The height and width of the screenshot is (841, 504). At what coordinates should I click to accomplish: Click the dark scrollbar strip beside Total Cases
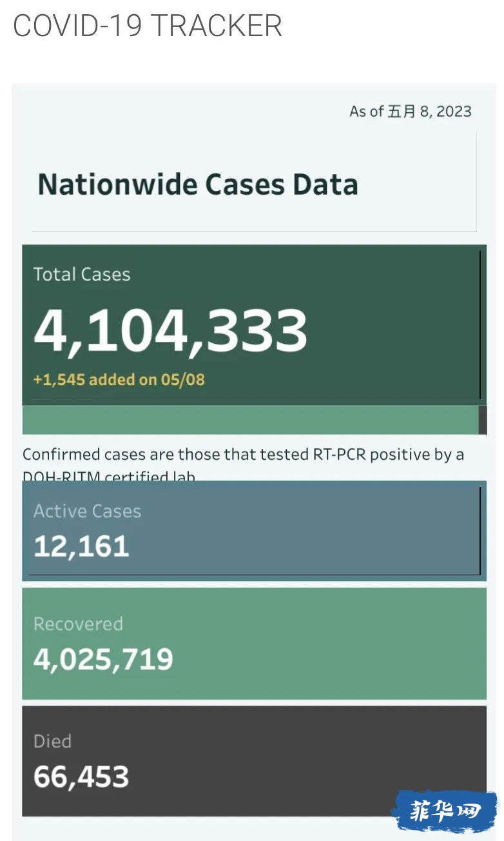(x=483, y=420)
